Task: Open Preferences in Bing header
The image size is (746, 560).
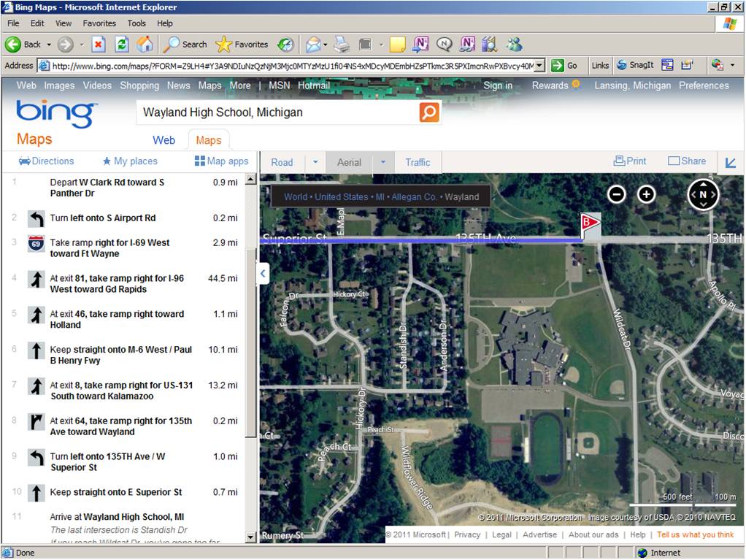Action: tap(704, 85)
